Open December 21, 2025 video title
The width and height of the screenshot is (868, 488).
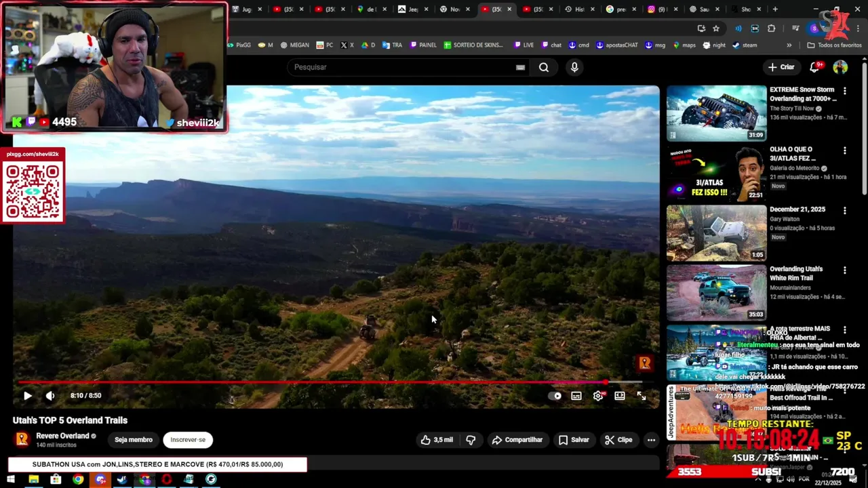click(797, 209)
